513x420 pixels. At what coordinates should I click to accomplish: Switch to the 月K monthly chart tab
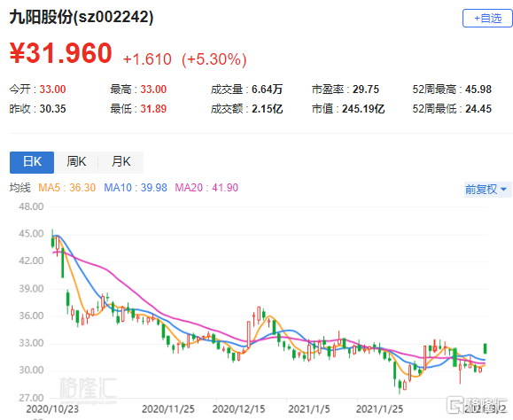120,162
